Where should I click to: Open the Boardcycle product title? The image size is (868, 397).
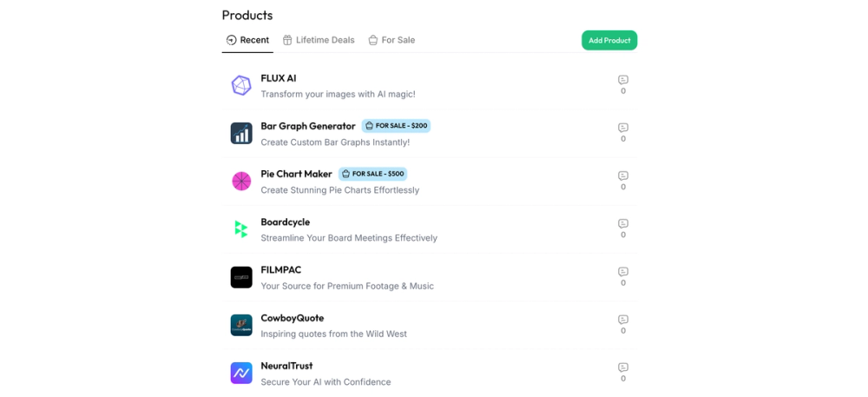point(285,222)
